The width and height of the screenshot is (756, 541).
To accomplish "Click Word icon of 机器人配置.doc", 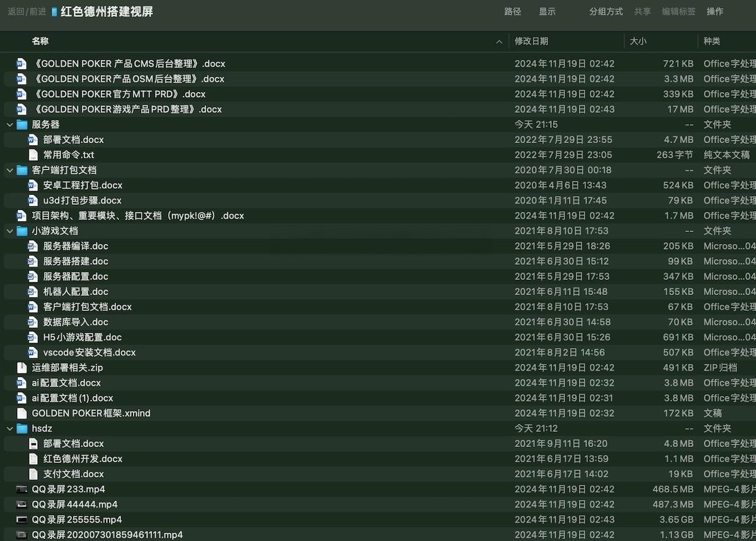I will pos(33,291).
